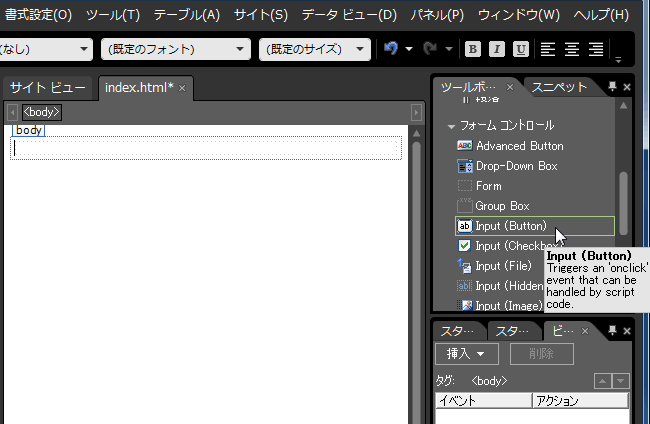Click the left arrow on tag breadcrumb bar
This screenshot has height=424, width=650.
point(12,112)
